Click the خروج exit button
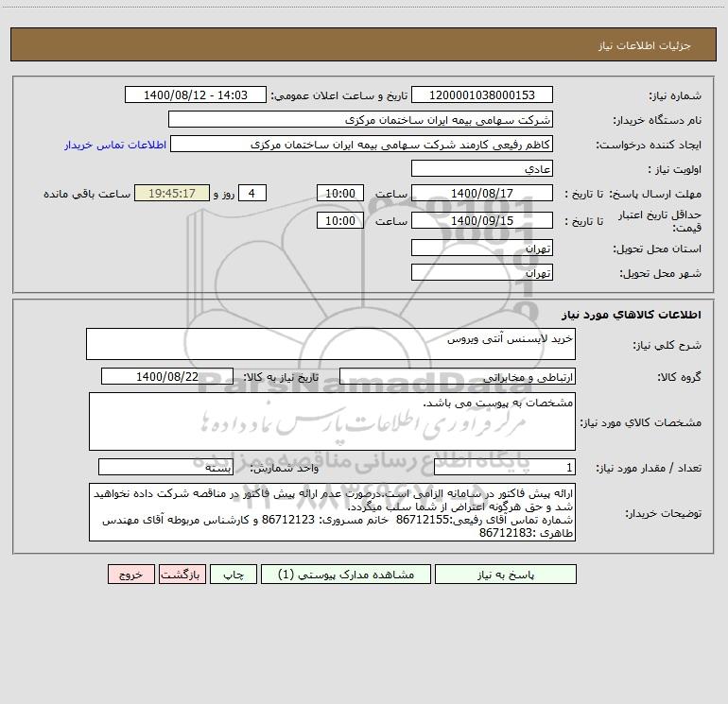The image size is (728, 704). point(130,575)
